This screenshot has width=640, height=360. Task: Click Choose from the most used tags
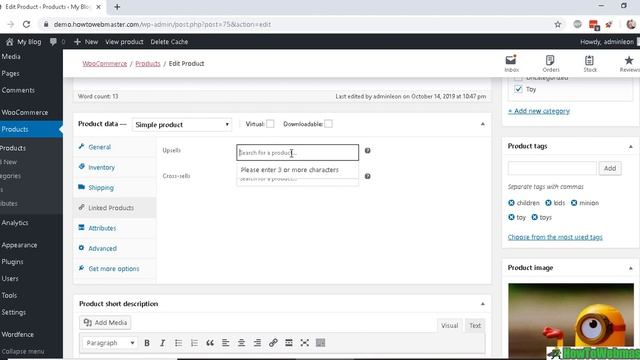coord(555,237)
